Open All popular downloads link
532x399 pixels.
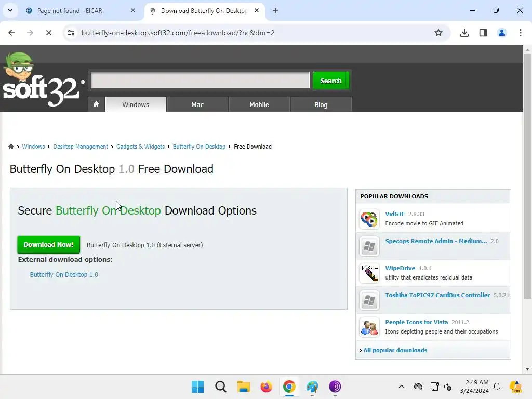coord(395,350)
